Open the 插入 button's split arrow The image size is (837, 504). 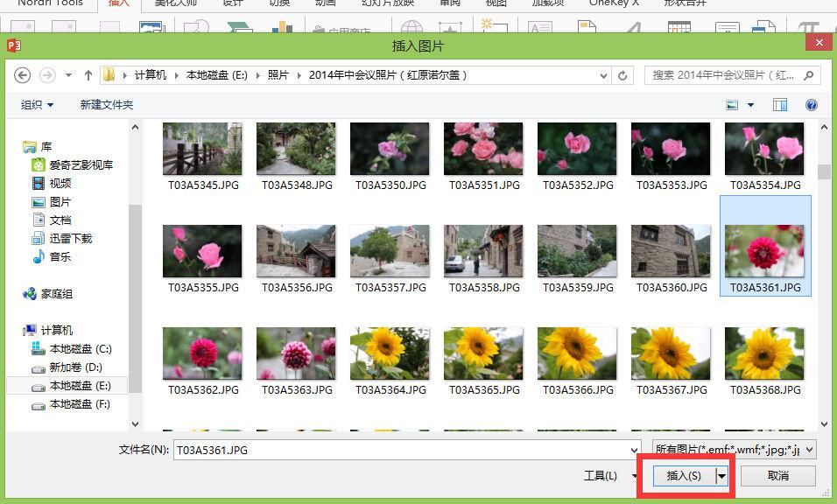[722, 476]
